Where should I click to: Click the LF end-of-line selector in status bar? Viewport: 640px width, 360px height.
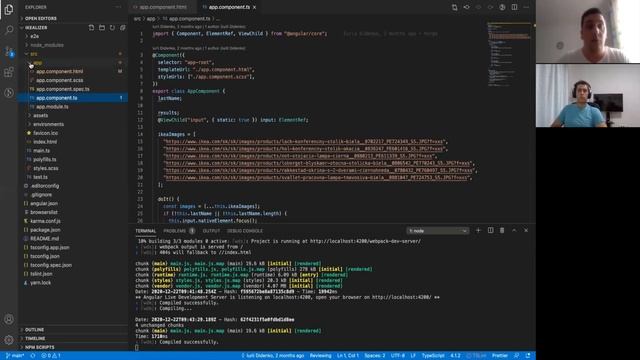pyautogui.click(x=413, y=356)
